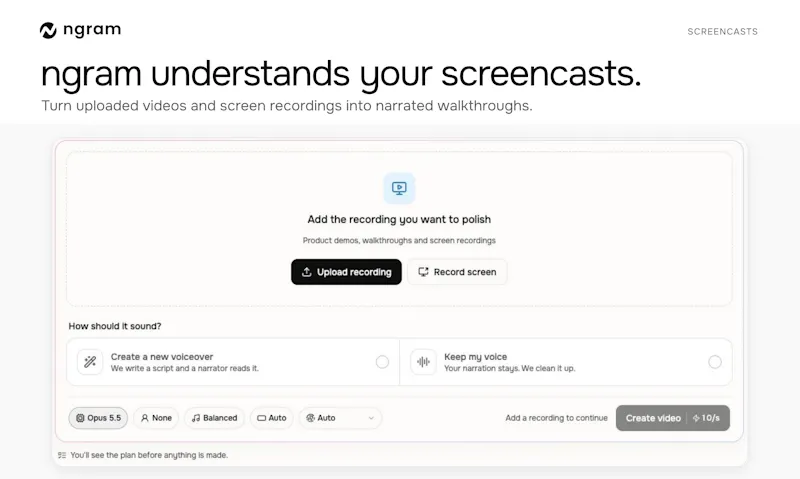
Task: Click the plan checklist icon at bottom
Action: pos(62,455)
